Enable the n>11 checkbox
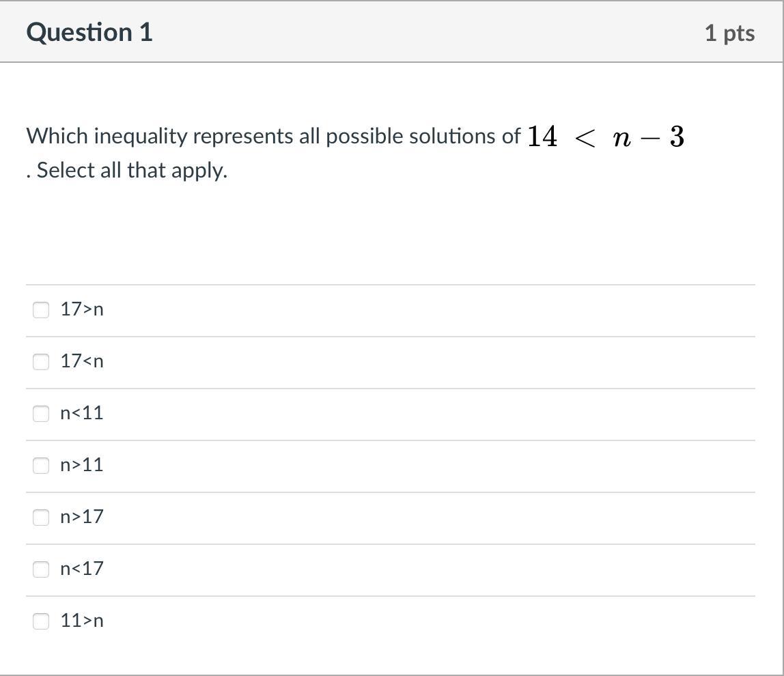The height and width of the screenshot is (676, 784). pyautogui.click(x=41, y=466)
